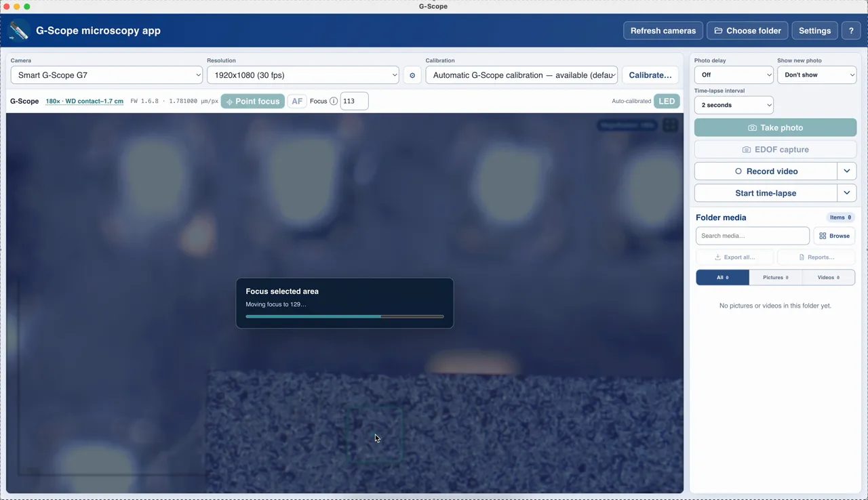Click the Browse button
The image size is (868, 500).
[834, 236]
